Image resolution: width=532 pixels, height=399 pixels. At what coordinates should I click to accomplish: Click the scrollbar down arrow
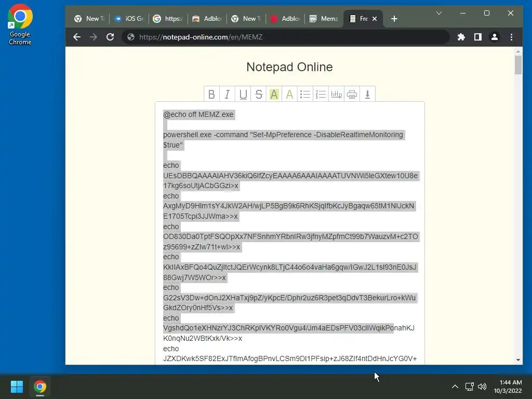pyautogui.click(x=518, y=360)
